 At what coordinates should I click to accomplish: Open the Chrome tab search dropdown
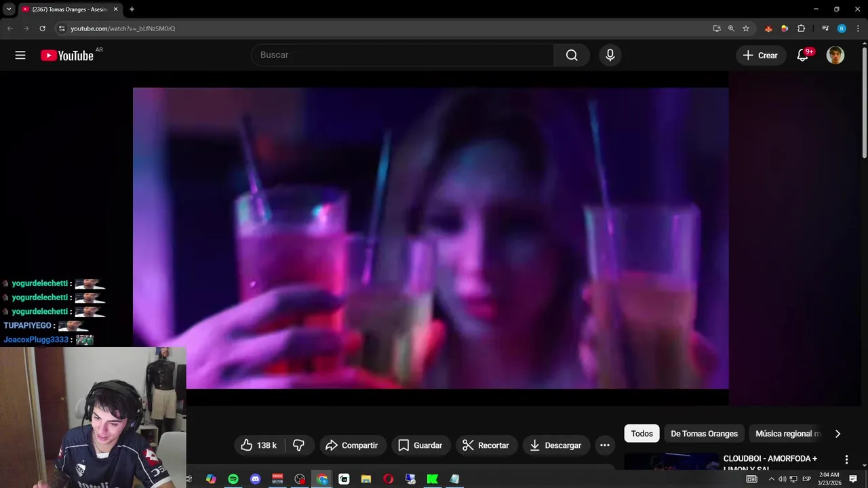[x=9, y=9]
